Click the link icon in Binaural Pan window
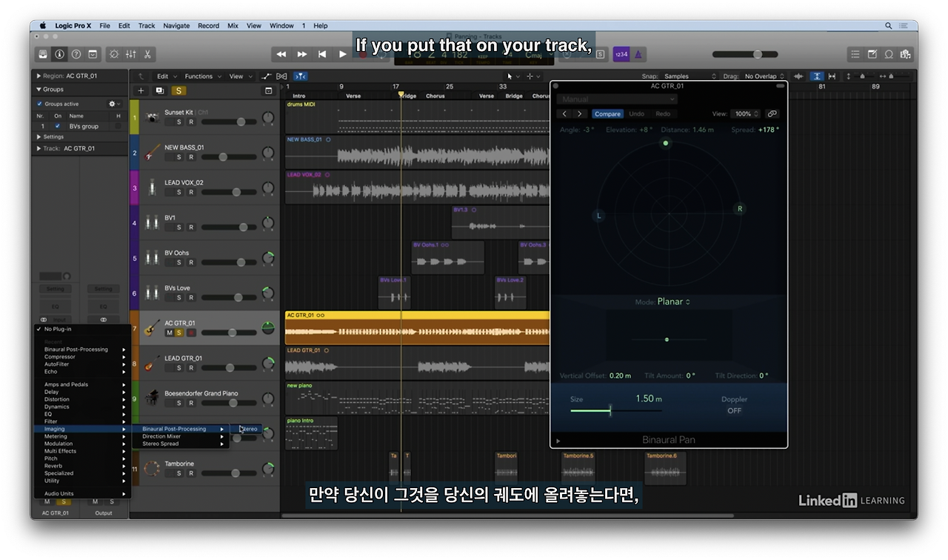The height and width of the screenshot is (560, 948). pos(772,114)
